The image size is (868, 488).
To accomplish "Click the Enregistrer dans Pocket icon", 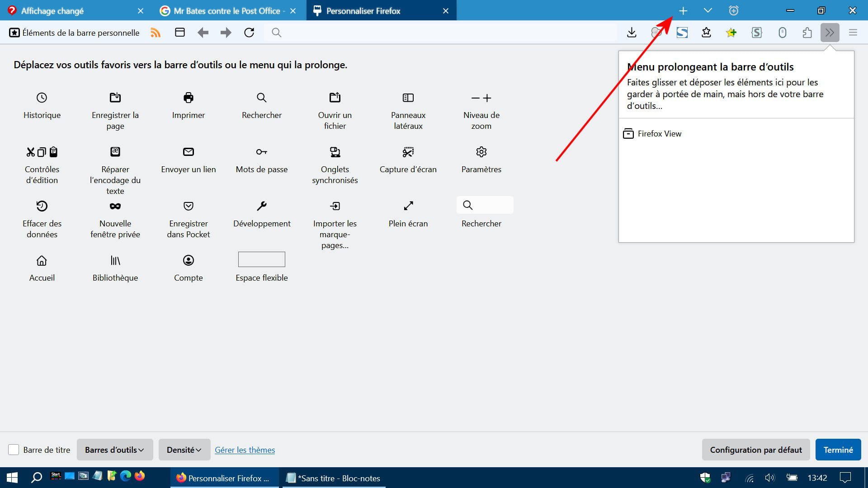I will pyautogui.click(x=189, y=206).
